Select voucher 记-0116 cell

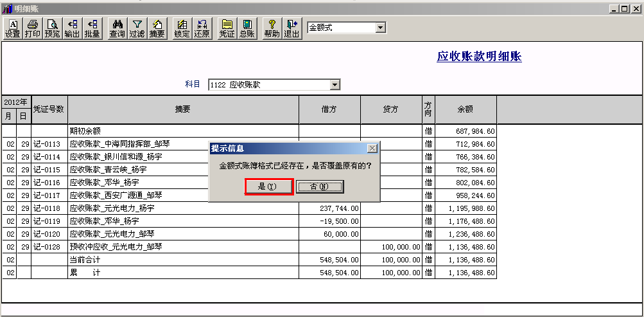[x=49, y=182]
